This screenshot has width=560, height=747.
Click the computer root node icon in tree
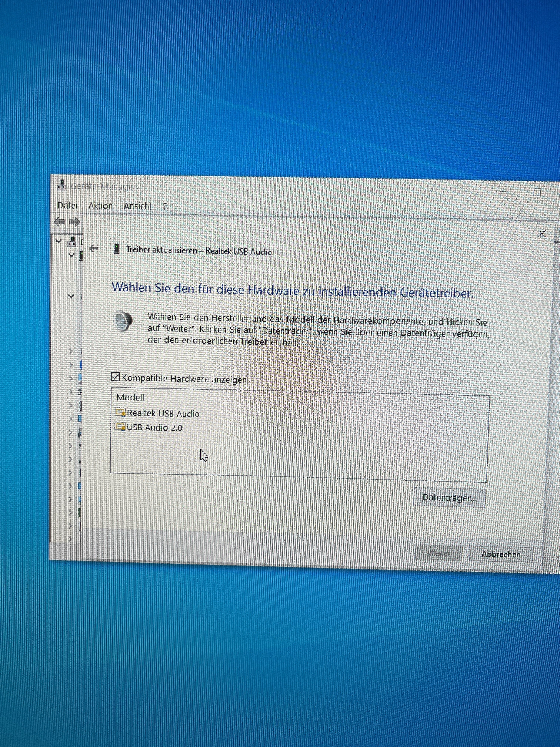pyautogui.click(x=71, y=241)
